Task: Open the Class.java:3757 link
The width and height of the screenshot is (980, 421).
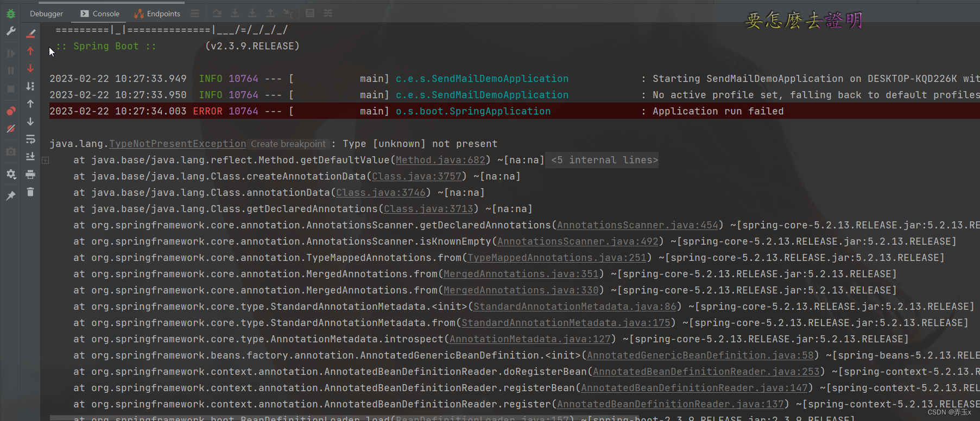Action: click(x=416, y=176)
